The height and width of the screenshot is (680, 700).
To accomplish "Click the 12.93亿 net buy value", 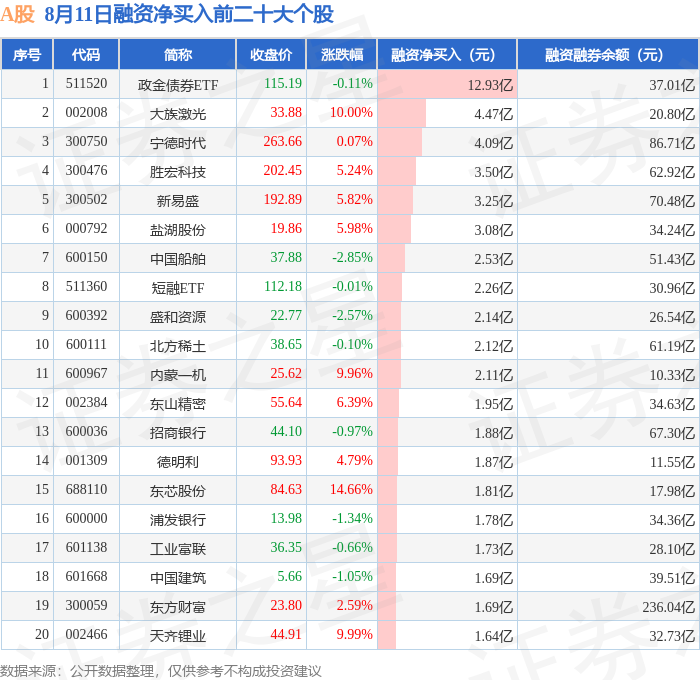I will pyautogui.click(x=490, y=85).
